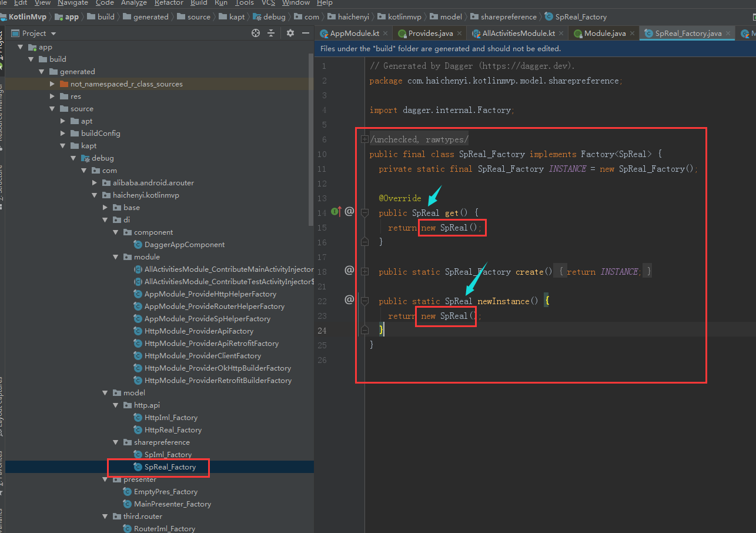Image resolution: width=756 pixels, height=533 pixels.
Task: Select HttpModule_ProviderApiFactory file
Action: 199,331
